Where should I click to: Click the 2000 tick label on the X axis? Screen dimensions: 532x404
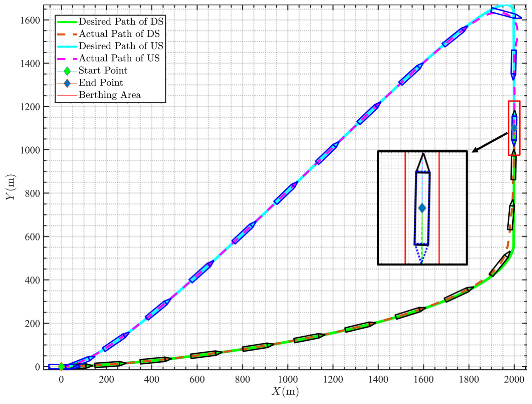514,380
